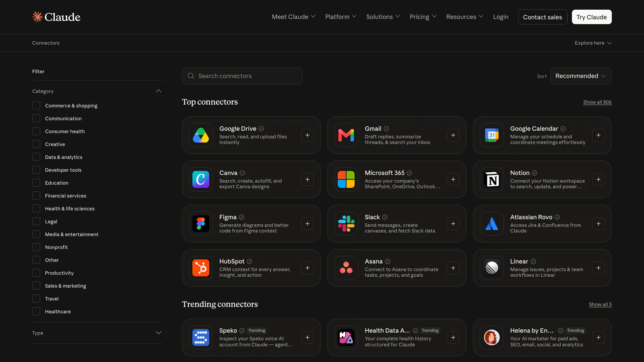Add the Helena by En... connector with plus
644x362 pixels.
click(x=599, y=337)
